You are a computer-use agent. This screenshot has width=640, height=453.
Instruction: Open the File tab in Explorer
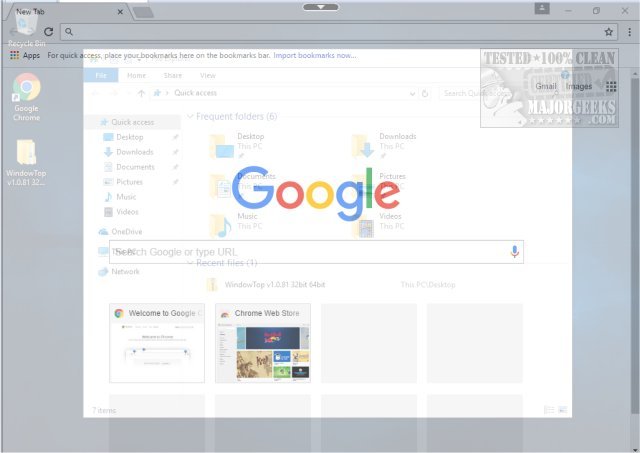pyautogui.click(x=101, y=76)
